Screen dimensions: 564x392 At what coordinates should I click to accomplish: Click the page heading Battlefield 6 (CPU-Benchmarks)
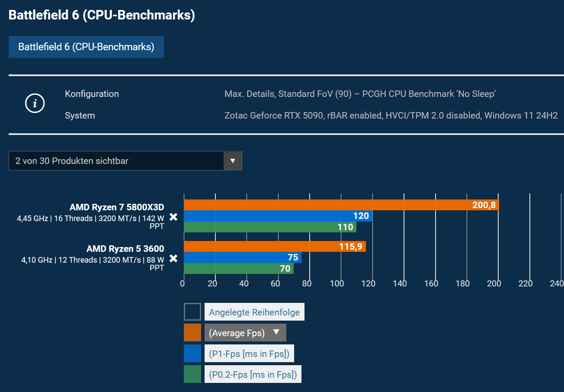(x=102, y=15)
